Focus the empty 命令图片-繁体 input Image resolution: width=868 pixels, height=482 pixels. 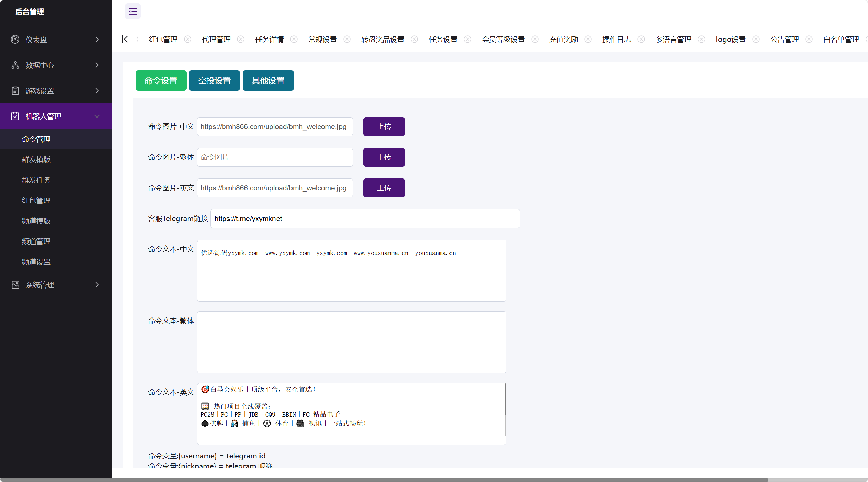point(275,157)
